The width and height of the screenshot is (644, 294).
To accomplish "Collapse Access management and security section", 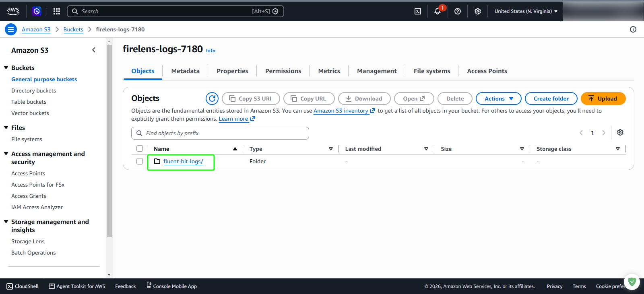I will 6,154.
